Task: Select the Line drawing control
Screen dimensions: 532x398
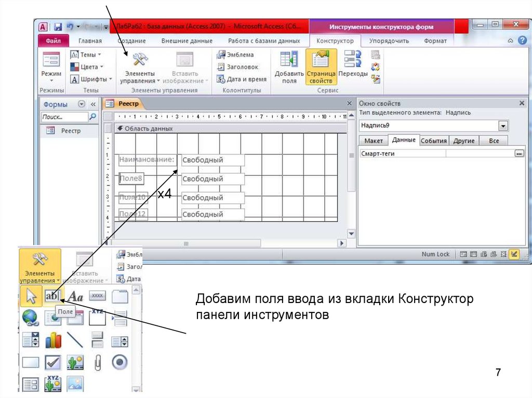Action: [x=75, y=340]
